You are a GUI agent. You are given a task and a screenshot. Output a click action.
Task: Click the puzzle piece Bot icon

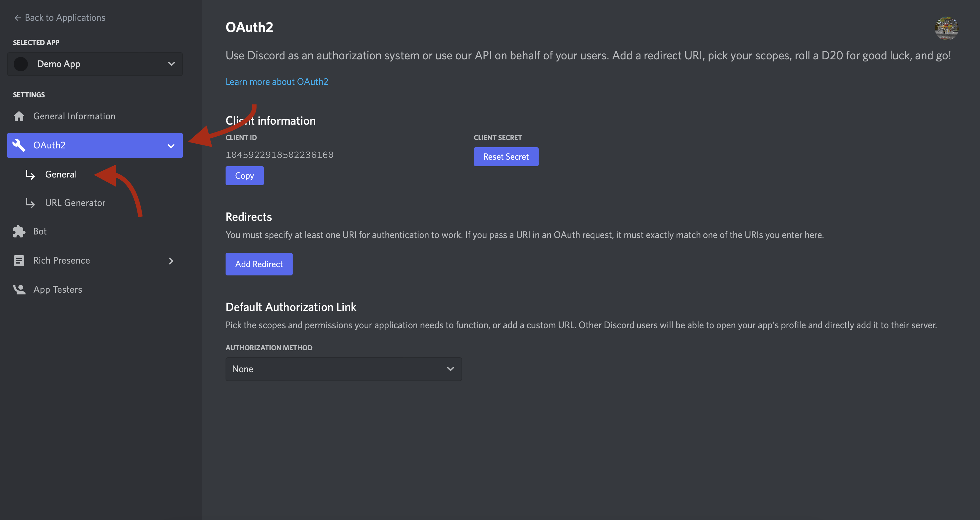click(19, 231)
